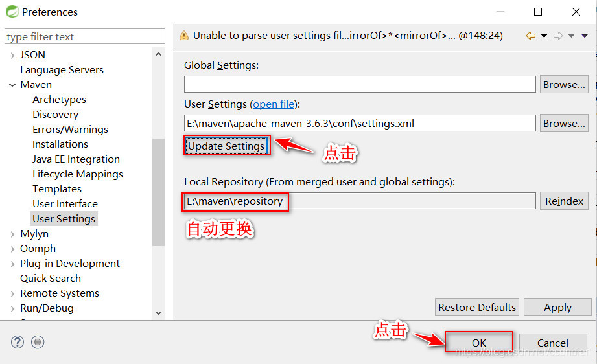The image size is (597, 364).
Task: Click Restore Defaults button
Action: click(x=476, y=307)
